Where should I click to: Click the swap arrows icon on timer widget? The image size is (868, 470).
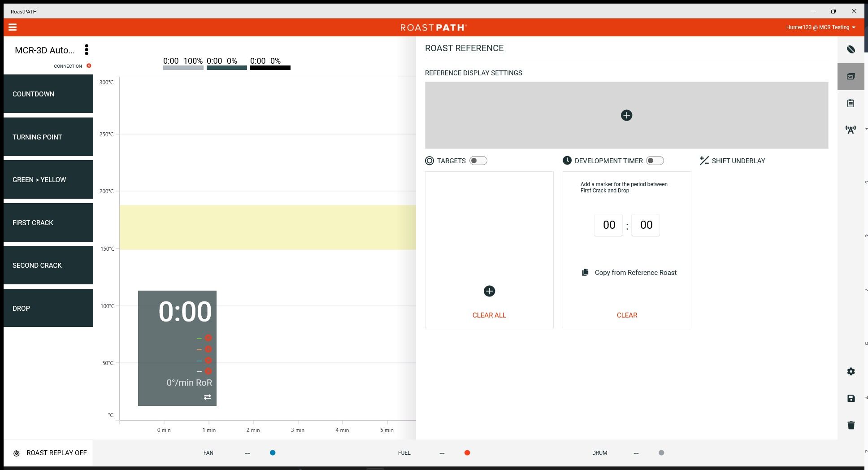click(207, 397)
